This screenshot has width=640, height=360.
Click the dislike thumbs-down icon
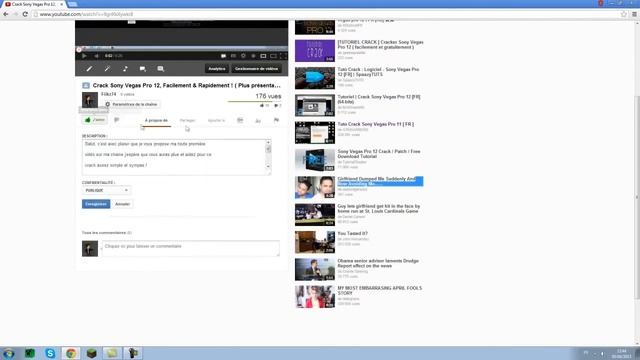point(117,120)
